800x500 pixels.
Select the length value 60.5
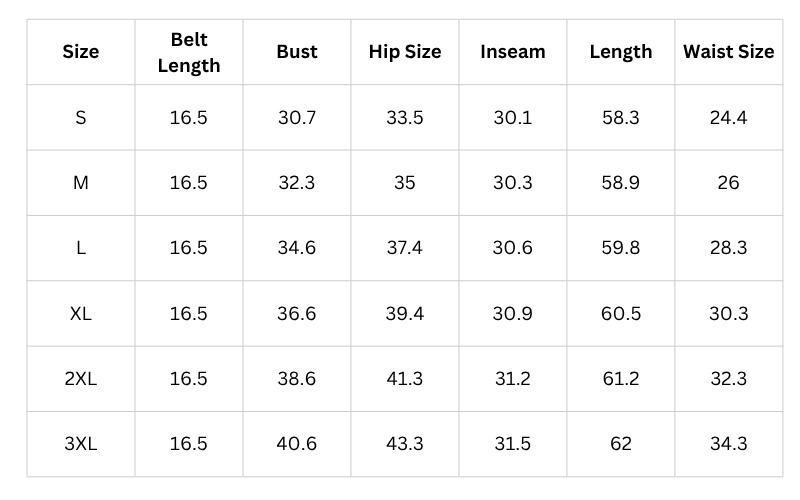[620, 314]
